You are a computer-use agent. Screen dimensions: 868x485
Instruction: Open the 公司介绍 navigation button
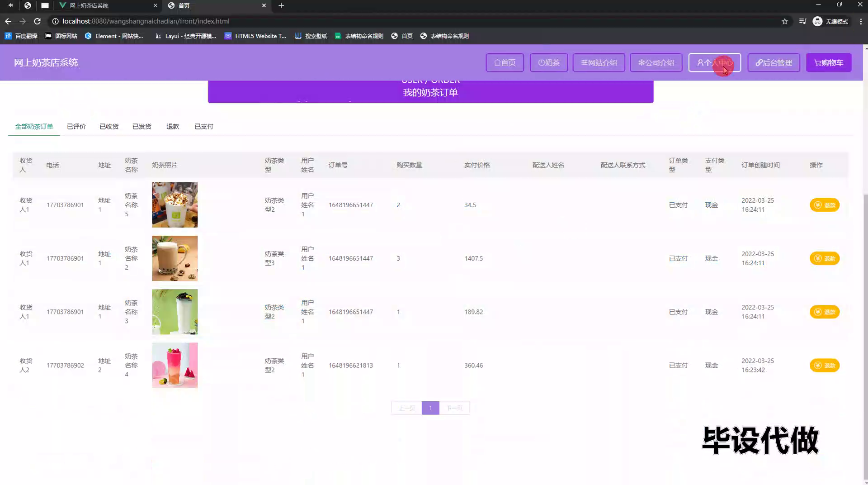click(656, 62)
